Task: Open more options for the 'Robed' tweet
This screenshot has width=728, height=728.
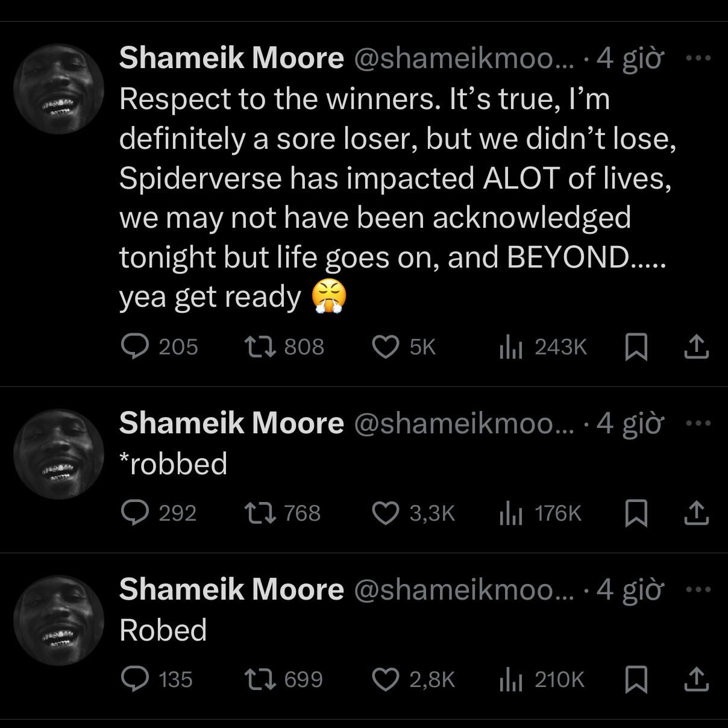Action: click(699, 589)
